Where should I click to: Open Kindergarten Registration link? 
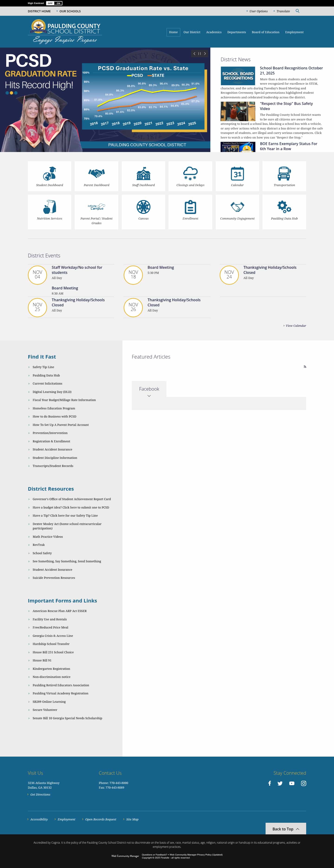(51, 668)
